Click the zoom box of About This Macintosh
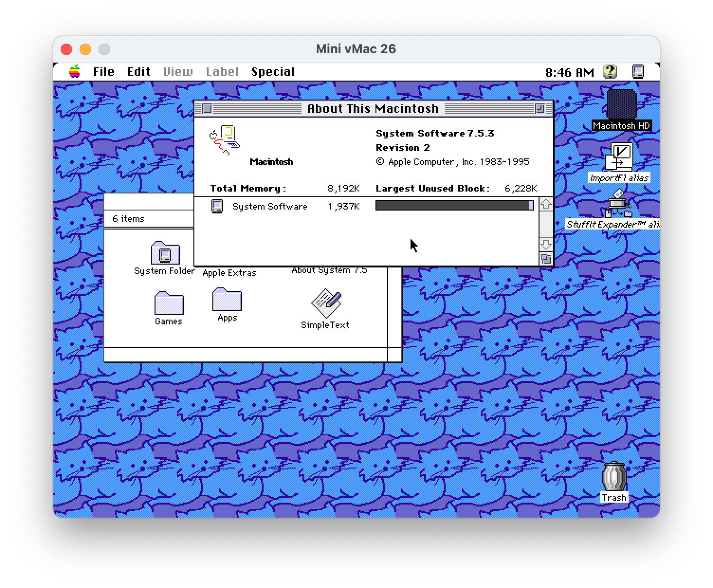The height and width of the screenshot is (588, 713). point(539,109)
